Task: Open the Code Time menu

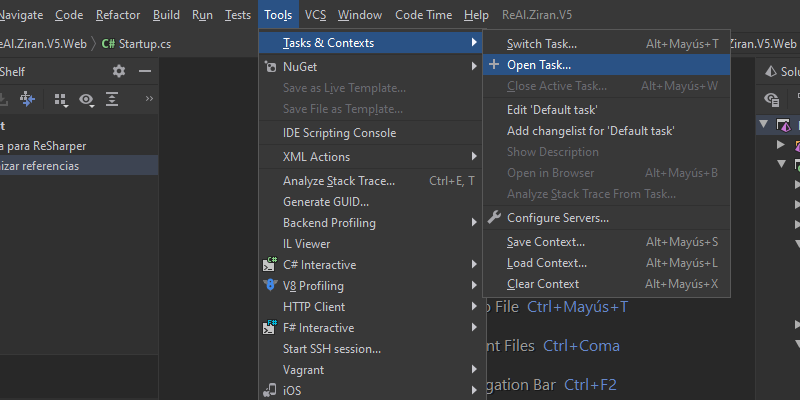Action: [423, 15]
